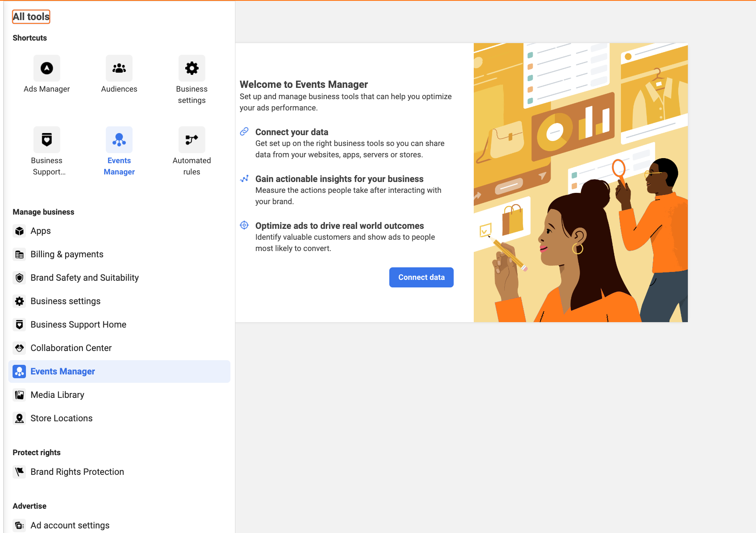Screen dimensions: 756x533
Task: Open the Audiences shortcut
Action: (x=119, y=74)
